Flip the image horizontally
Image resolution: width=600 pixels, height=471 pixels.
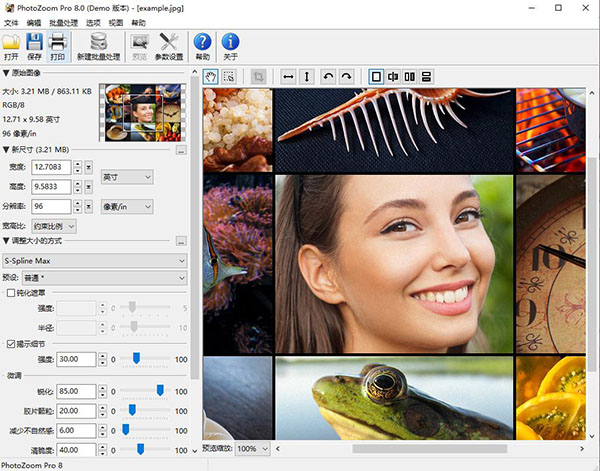288,76
